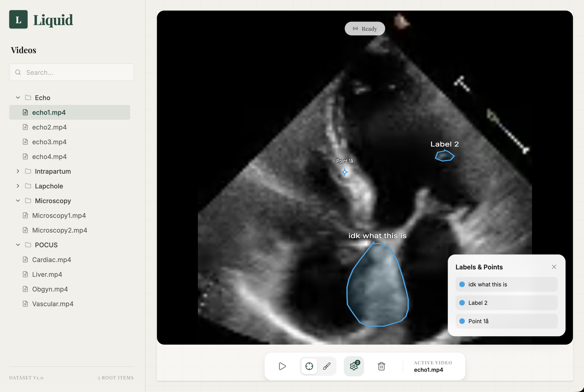This screenshot has height=392, width=584.
Task: Open Cardiac.mp4 in POCUS folder
Action: click(52, 260)
